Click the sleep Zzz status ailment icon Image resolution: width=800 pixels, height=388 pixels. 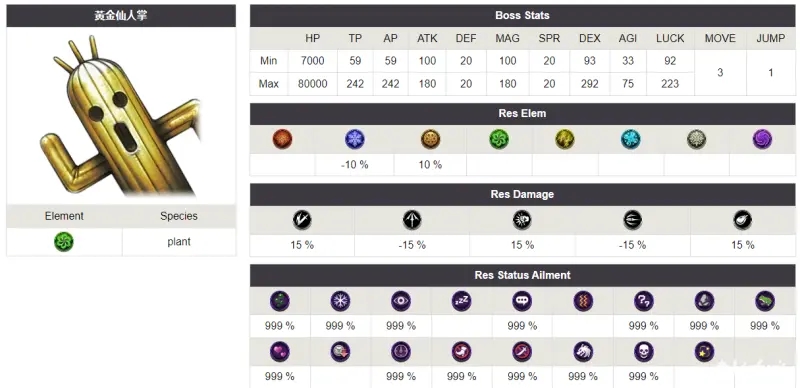point(461,301)
